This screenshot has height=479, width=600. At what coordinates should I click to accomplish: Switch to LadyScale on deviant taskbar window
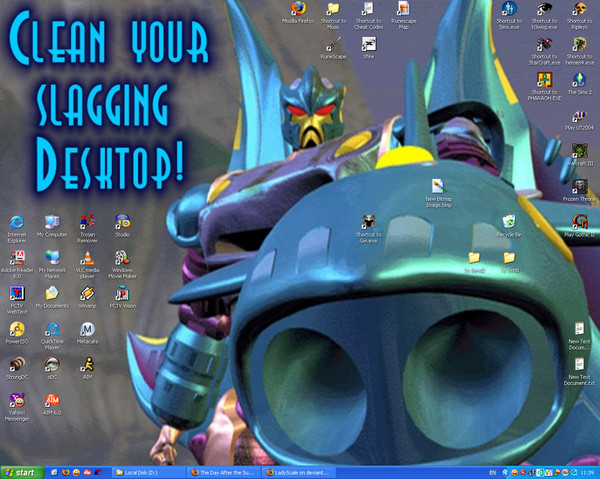coord(300,472)
